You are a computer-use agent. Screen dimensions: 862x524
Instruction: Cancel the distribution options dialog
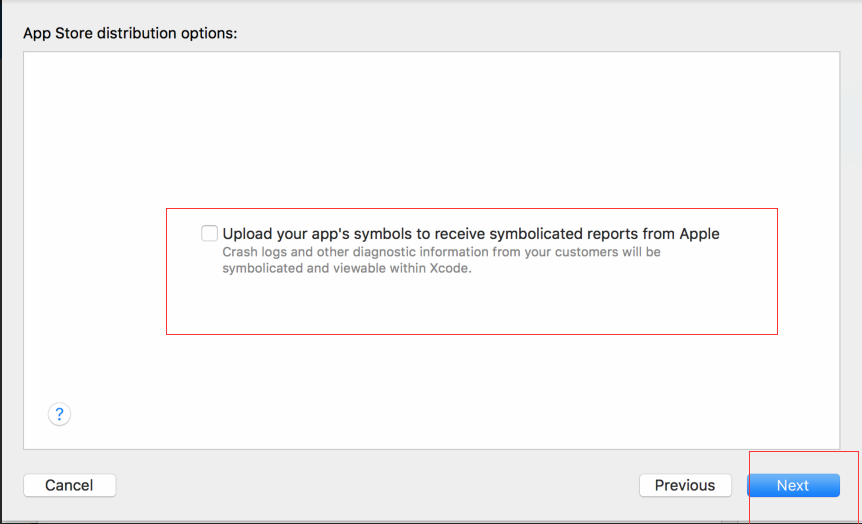[69, 485]
